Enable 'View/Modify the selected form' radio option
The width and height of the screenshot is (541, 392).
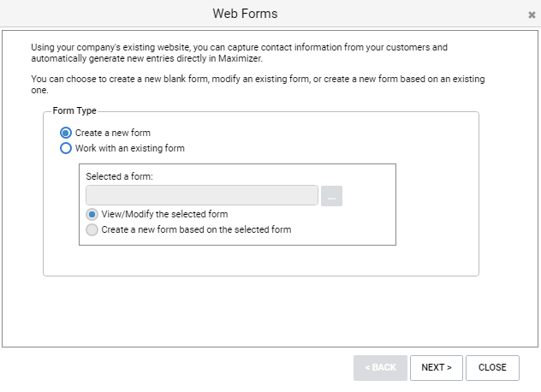pos(92,214)
